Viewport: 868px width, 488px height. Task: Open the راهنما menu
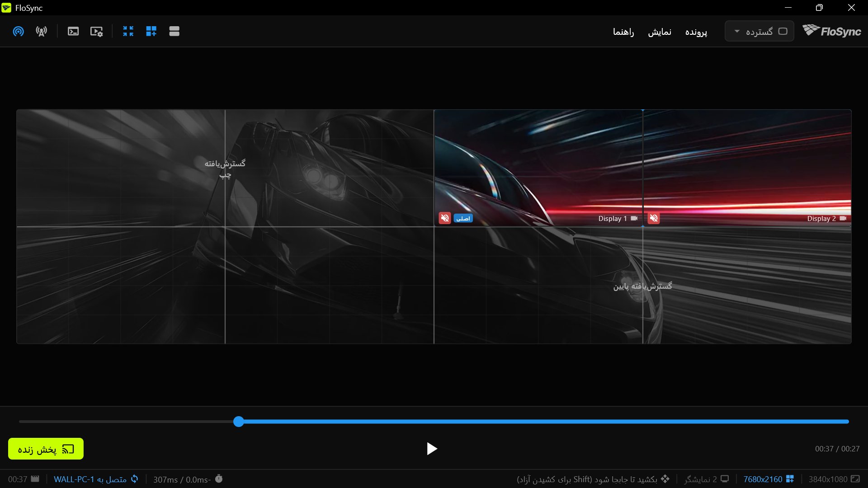pos(623,32)
